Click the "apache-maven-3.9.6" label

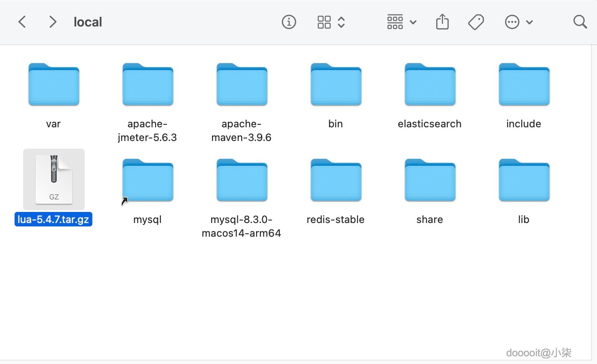pyautogui.click(x=242, y=131)
